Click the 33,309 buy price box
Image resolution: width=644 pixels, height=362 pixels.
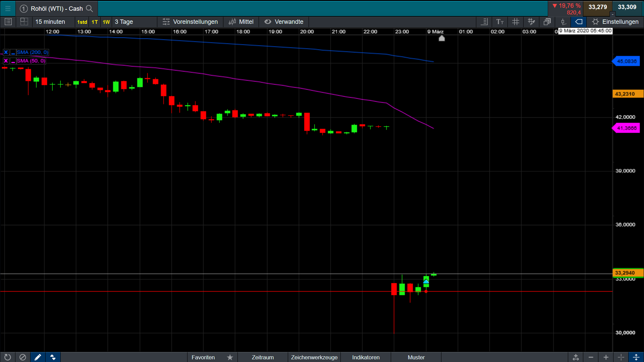(x=627, y=7)
